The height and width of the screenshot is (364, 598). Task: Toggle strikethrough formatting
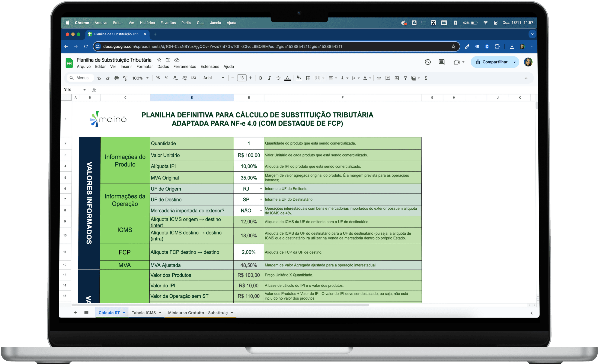[278, 78]
